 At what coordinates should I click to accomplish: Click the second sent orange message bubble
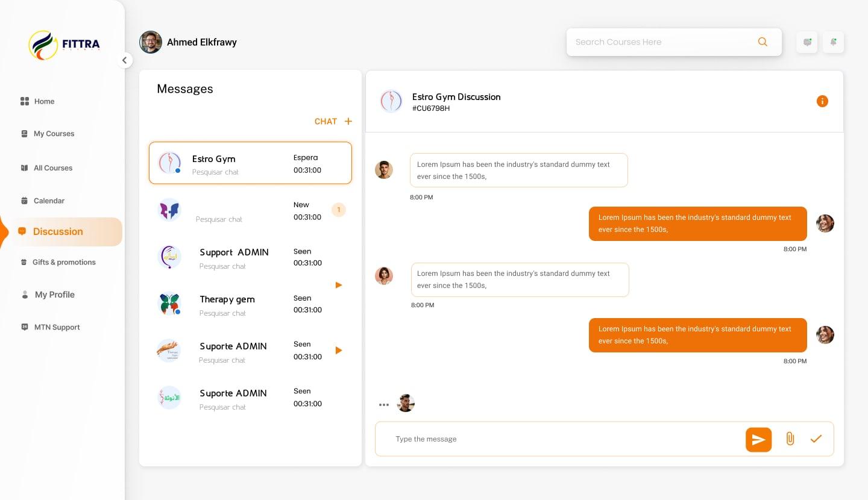point(698,335)
